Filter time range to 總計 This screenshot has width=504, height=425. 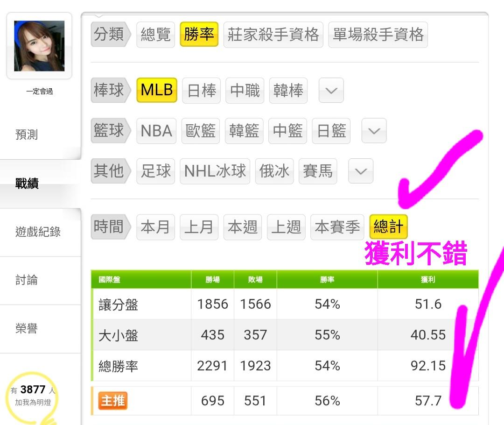tap(389, 227)
